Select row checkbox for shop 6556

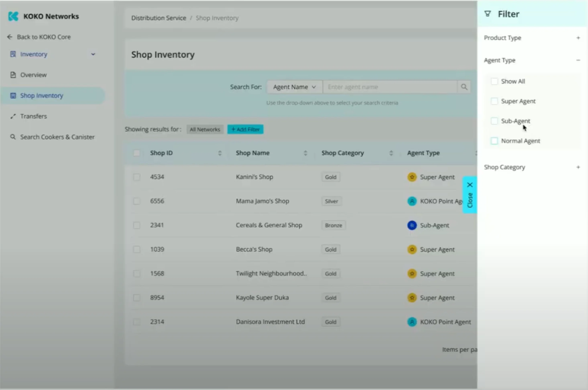[136, 201]
